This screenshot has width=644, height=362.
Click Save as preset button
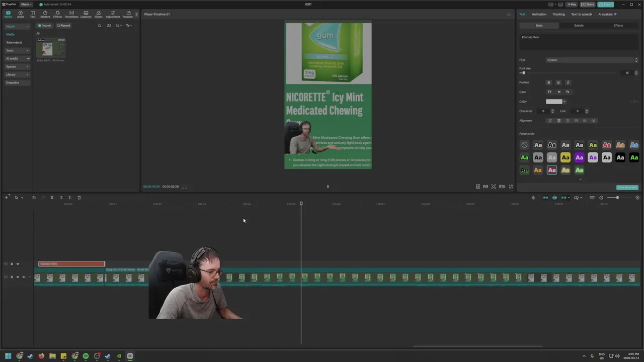pyautogui.click(x=627, y=188)
